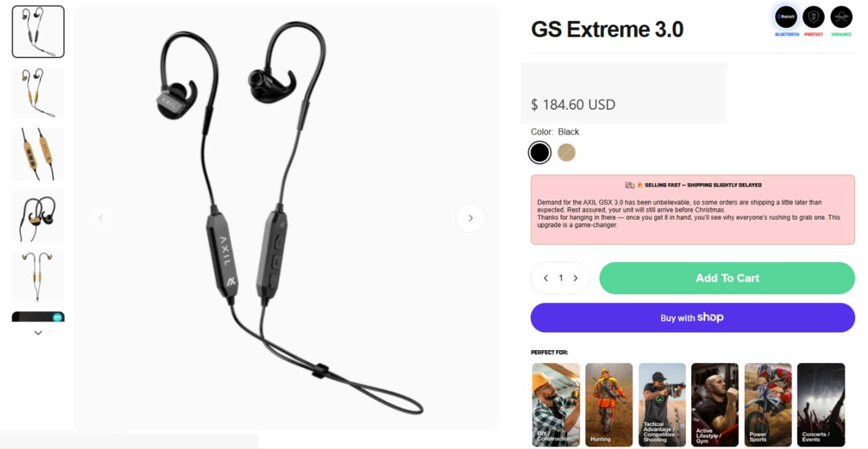View second tan earbuds thumbnail
The image size is (868, 449).
[x=38, y=93]
